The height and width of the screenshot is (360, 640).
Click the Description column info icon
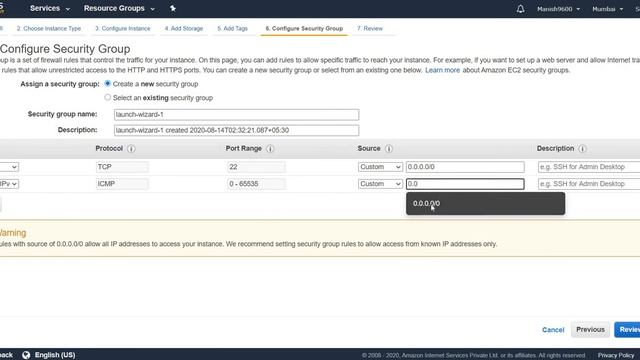tap(582, 149)
